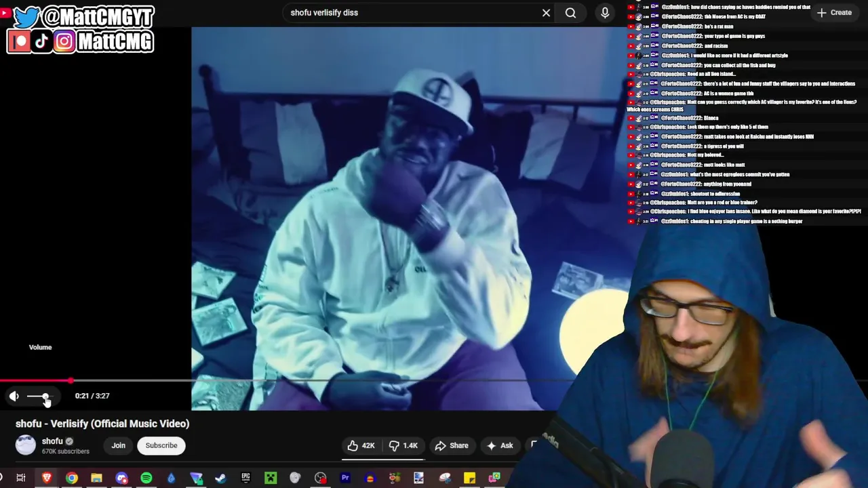Open Epic Games Launcher from taskbar

tap(245, 478)
